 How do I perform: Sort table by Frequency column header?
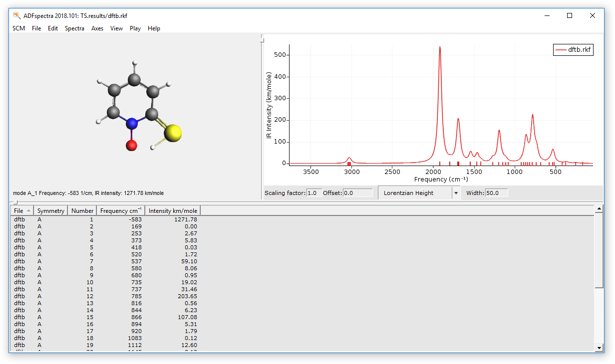(121, 211)
